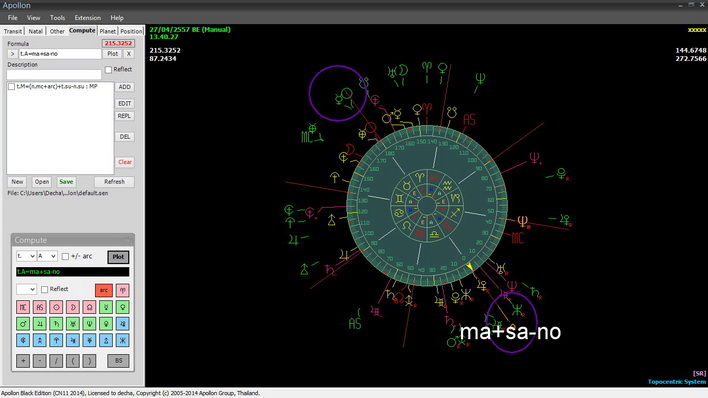Toggle the +/- arc checkbox
The width and height of the screenshot is (708, 398).
pos(65,257)
